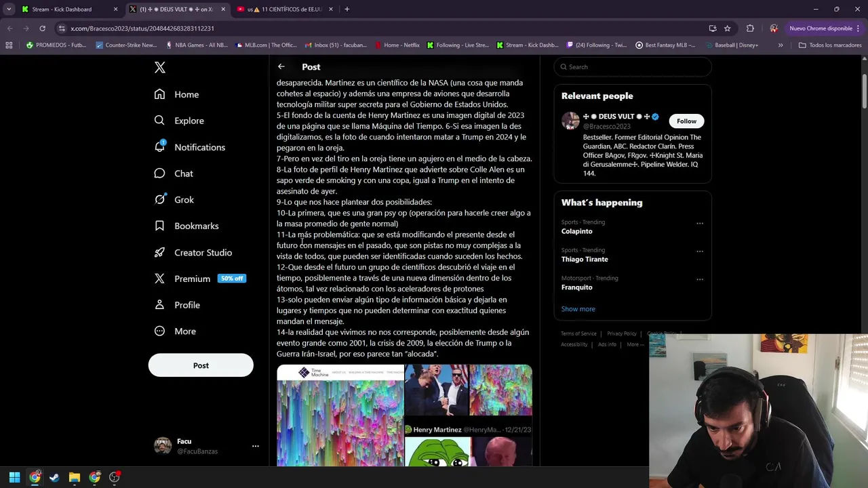Select the DEUS VULT on X tab
This screenshot has width=868, height=488.
point(178,9)
